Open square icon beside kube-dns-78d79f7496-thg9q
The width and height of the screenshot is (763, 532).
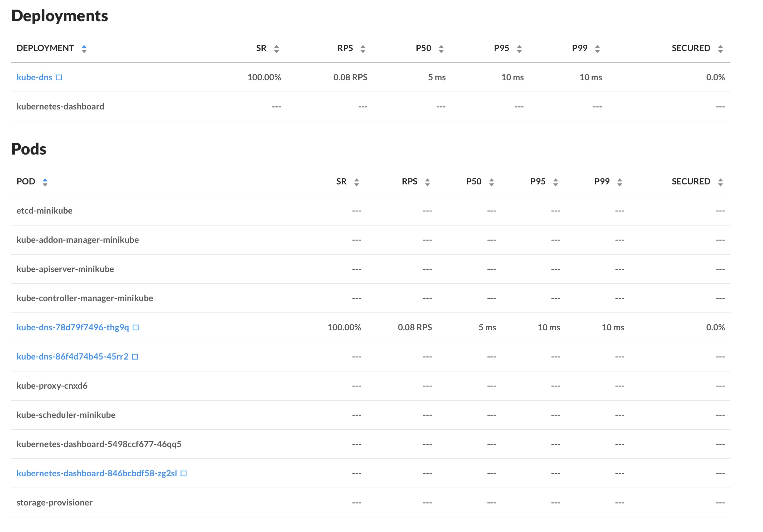pyautogui.click(x=136, y=328)
